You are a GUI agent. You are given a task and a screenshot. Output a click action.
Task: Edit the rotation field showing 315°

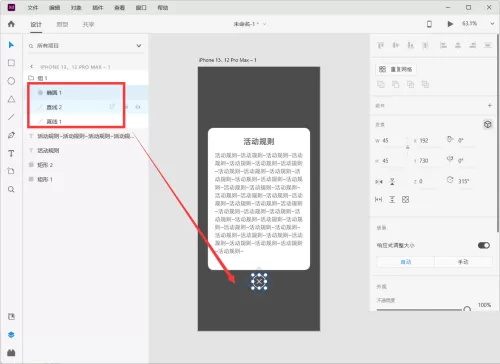click(465, 181)
